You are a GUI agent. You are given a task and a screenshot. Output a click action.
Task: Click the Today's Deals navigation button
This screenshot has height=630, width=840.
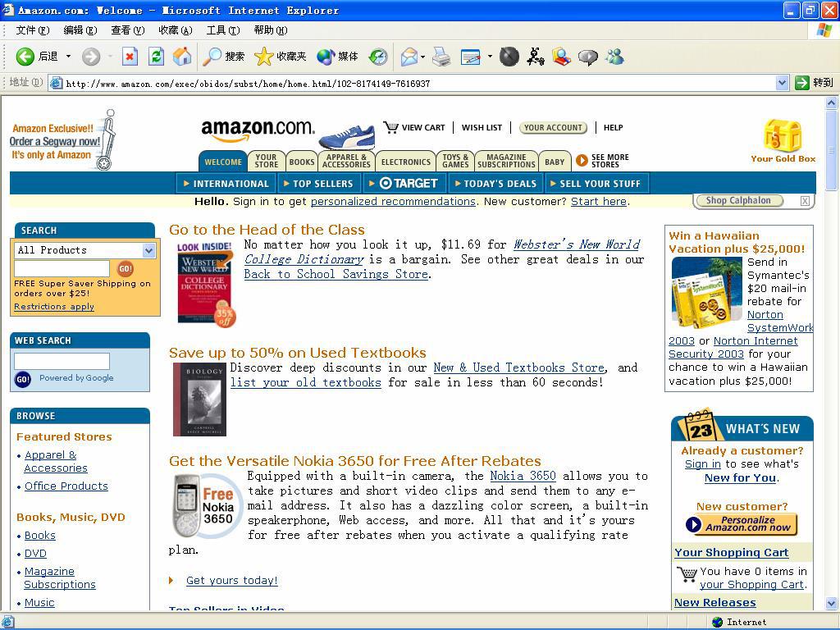tap(496, 183)
